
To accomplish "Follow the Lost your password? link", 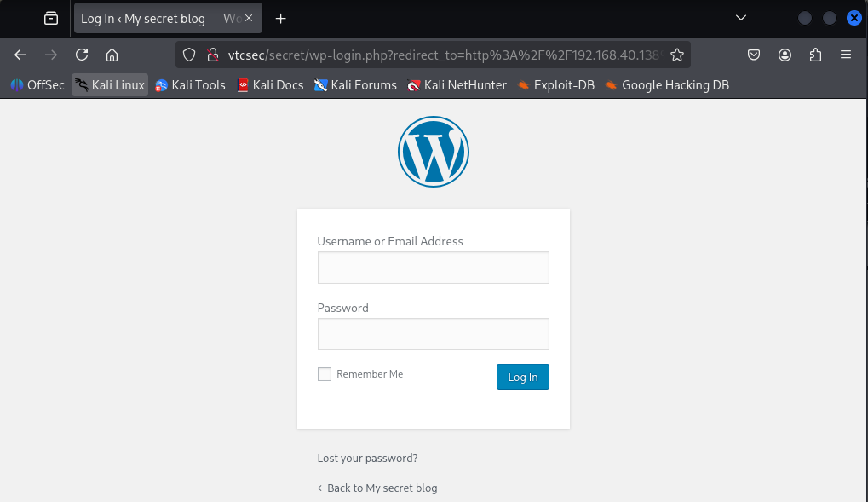I will pos(368,459).
